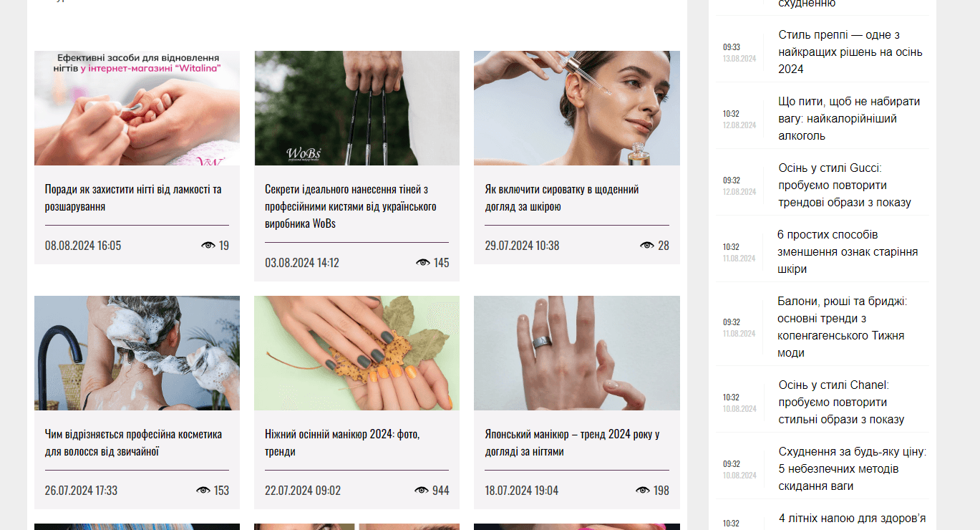
Task: Open the hand with silver ring photo
Action: click(x=577, y=353)
